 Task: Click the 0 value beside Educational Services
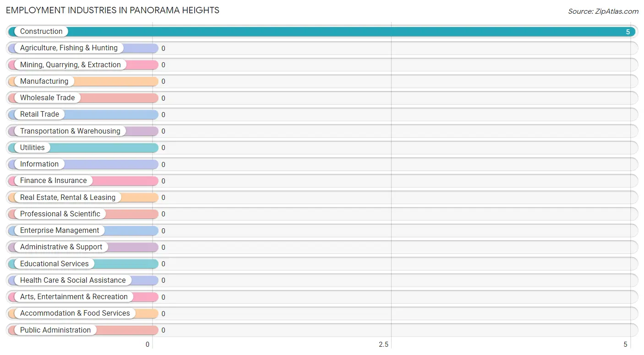[x=163, y=264]
